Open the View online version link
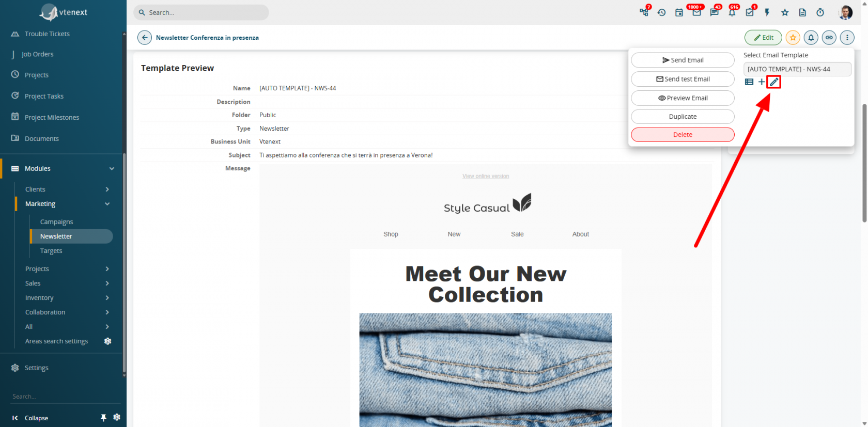Image resolution: width=868 pixels, height=427 pixels. 486,176
